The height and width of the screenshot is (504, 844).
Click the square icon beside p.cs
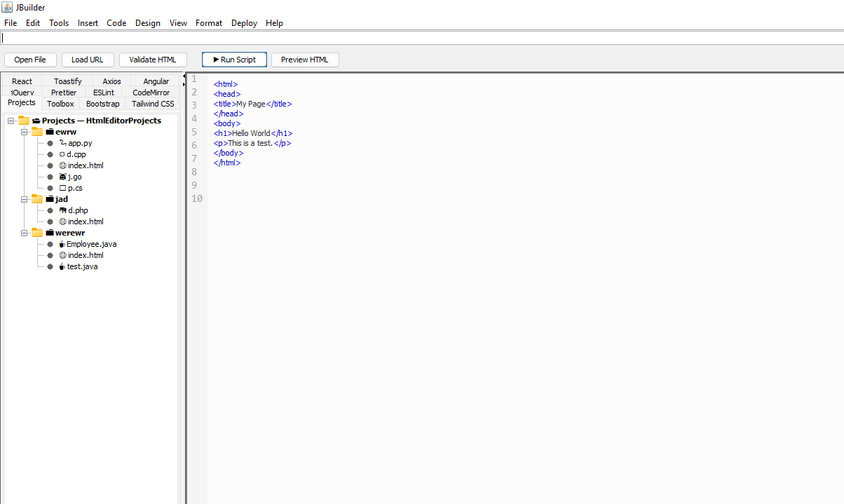[x=62, y=188]
